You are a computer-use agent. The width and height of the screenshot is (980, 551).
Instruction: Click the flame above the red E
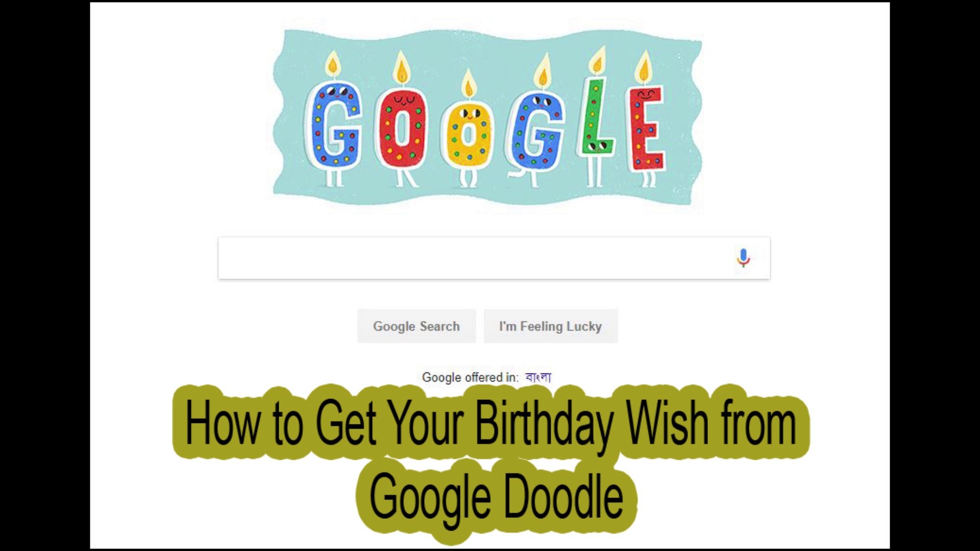pyautogui.click(x=644, y=66)
